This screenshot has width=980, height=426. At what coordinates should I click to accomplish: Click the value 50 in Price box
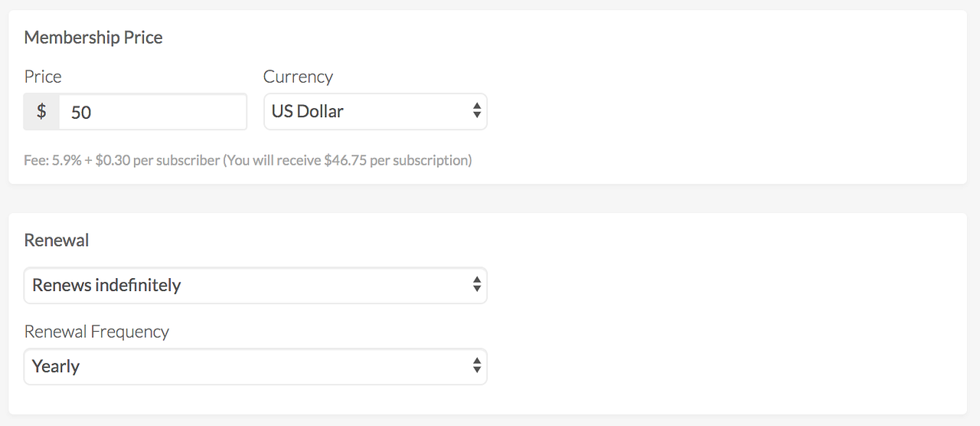pos(81,113)
